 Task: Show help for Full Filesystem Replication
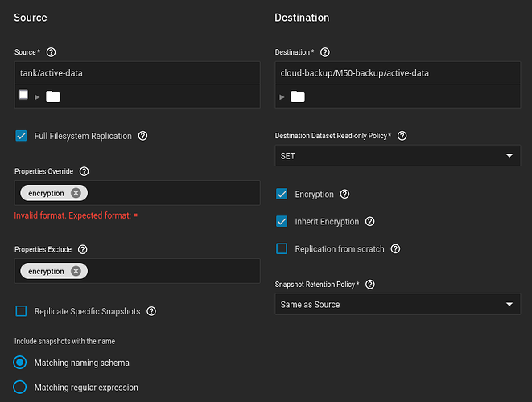142,136
